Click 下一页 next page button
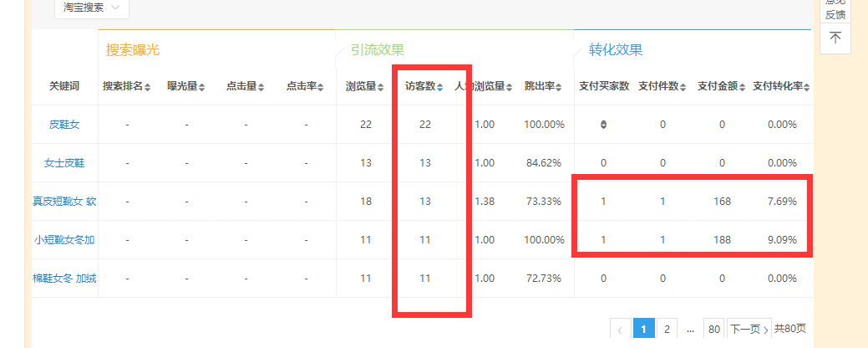This screenshot has width=868, height=348. coord(749,330)
